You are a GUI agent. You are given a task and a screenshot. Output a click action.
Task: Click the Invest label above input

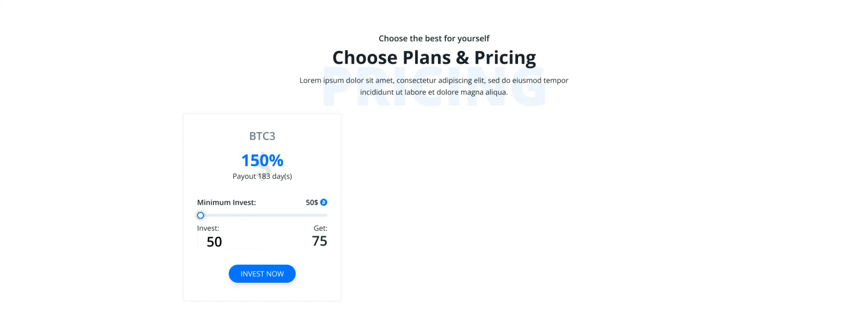[x=208, y=228]
